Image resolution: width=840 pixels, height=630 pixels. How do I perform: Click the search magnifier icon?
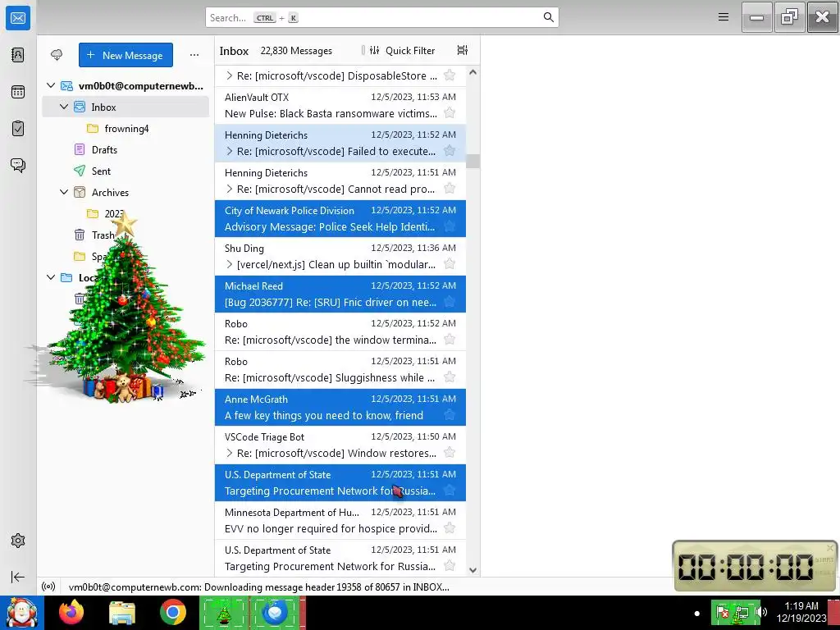[548, 17]
